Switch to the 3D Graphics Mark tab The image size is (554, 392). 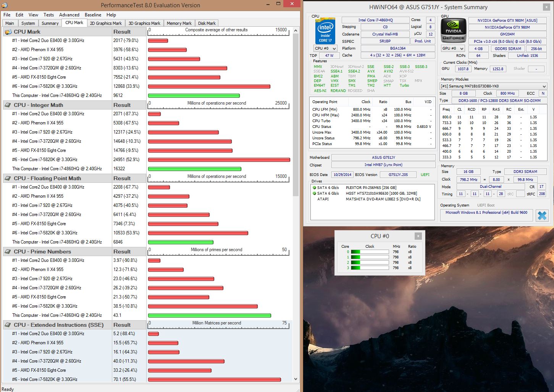click(144, 23)
